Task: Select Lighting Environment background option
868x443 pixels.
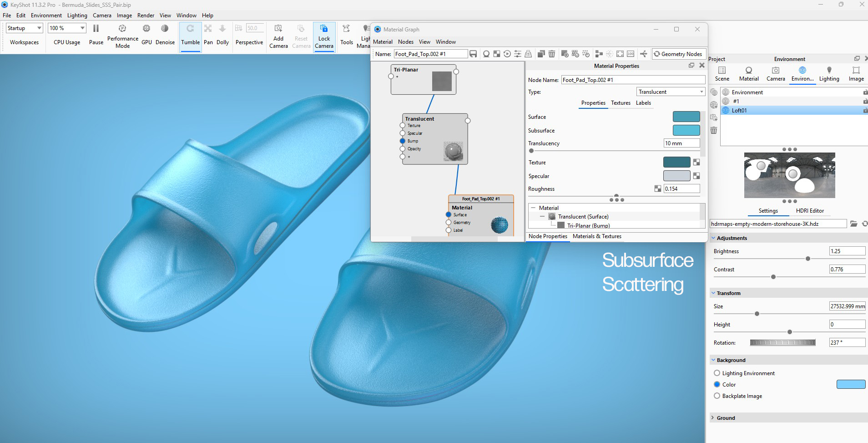Action: coord(717,373)
